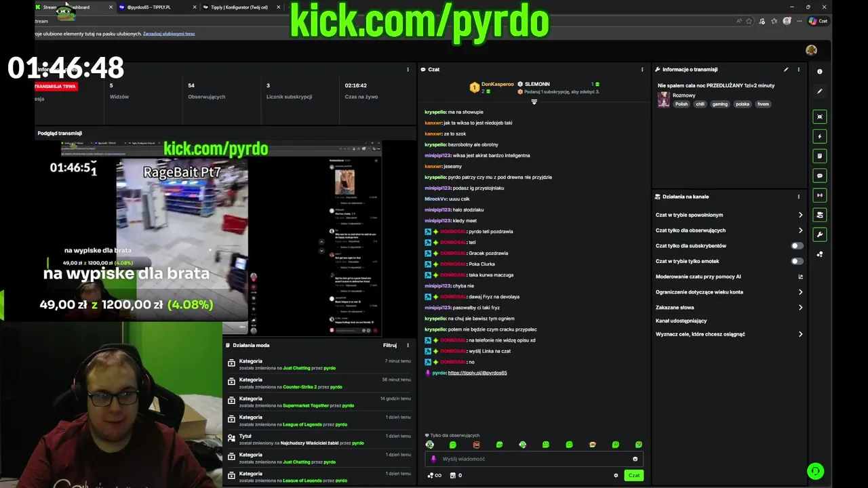
Task: Toggle the wrench sidebar icon
Action: pyautogui.click(x=819, y=235)
